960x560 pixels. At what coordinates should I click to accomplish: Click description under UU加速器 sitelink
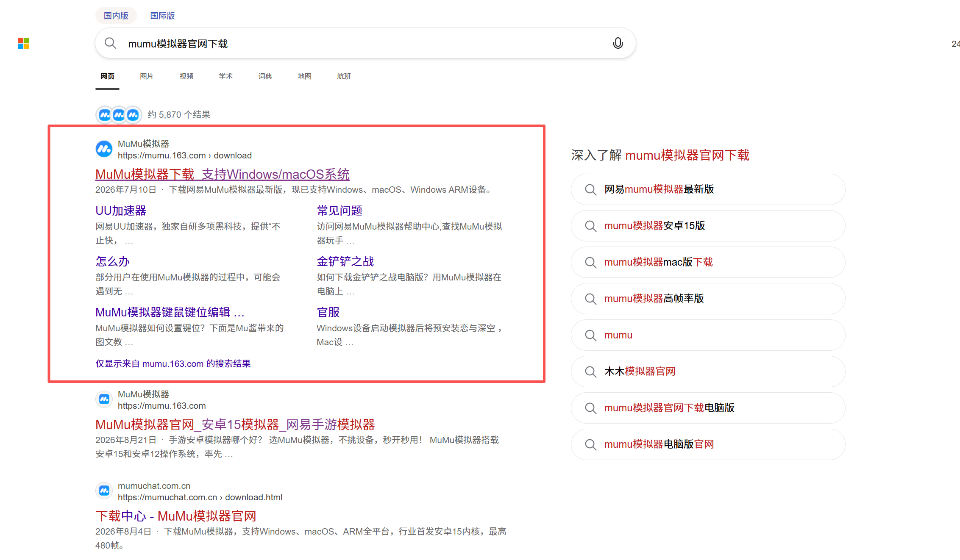(188, 233)
